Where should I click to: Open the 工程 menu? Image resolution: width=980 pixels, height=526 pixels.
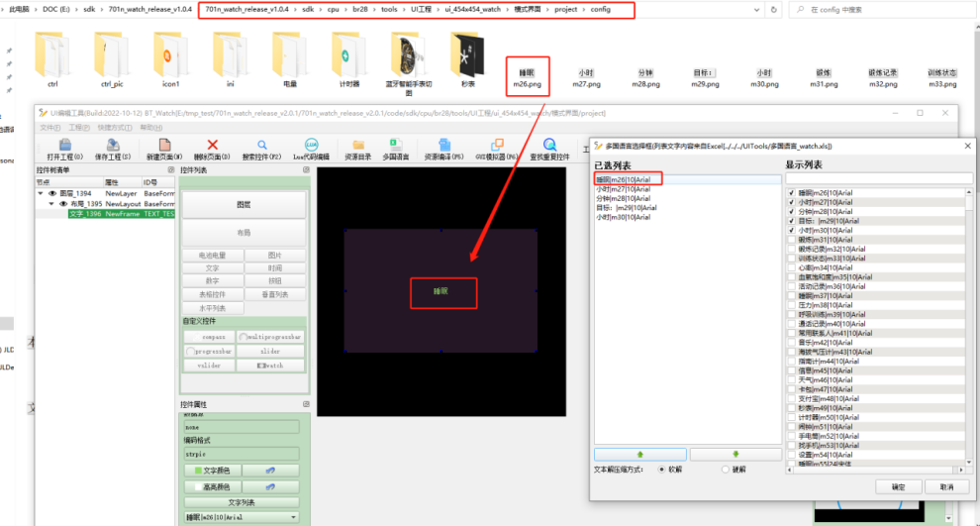point(79,128)
